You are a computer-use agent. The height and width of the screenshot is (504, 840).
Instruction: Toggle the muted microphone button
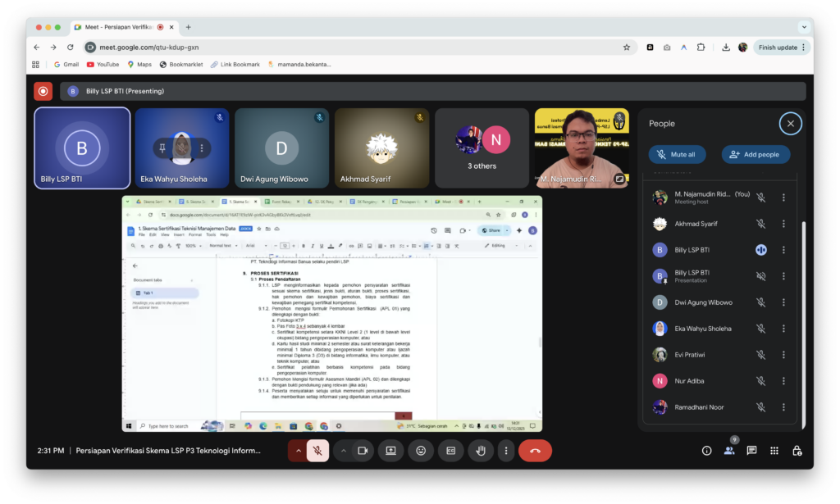coord(317,450)
